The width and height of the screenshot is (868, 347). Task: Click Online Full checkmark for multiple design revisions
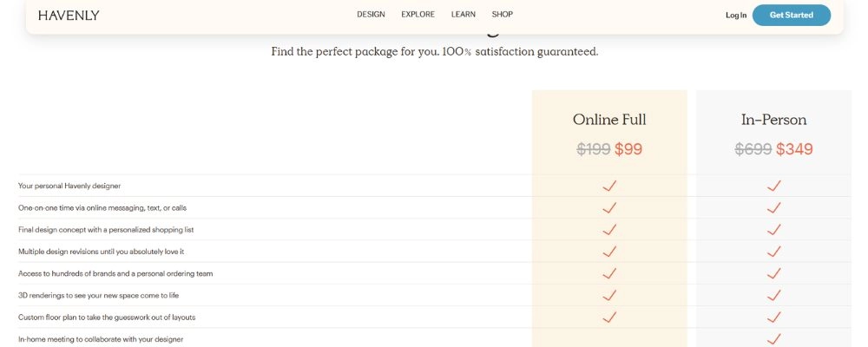click(x=609, y=252)
